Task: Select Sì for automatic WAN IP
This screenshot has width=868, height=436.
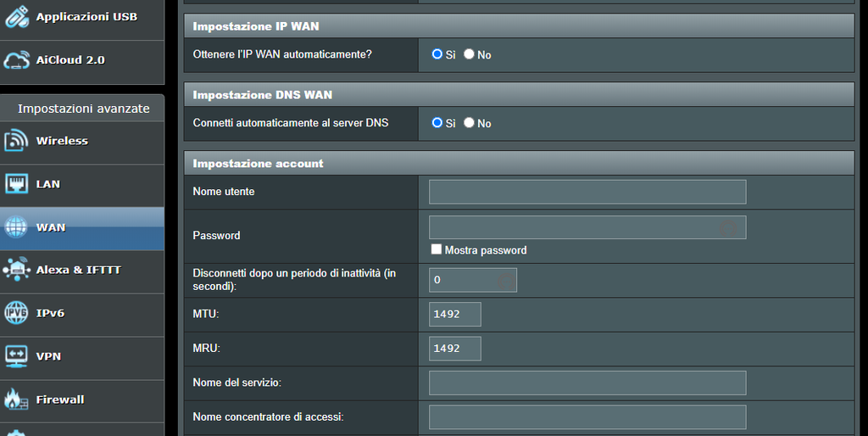Action: click(437, 54)
